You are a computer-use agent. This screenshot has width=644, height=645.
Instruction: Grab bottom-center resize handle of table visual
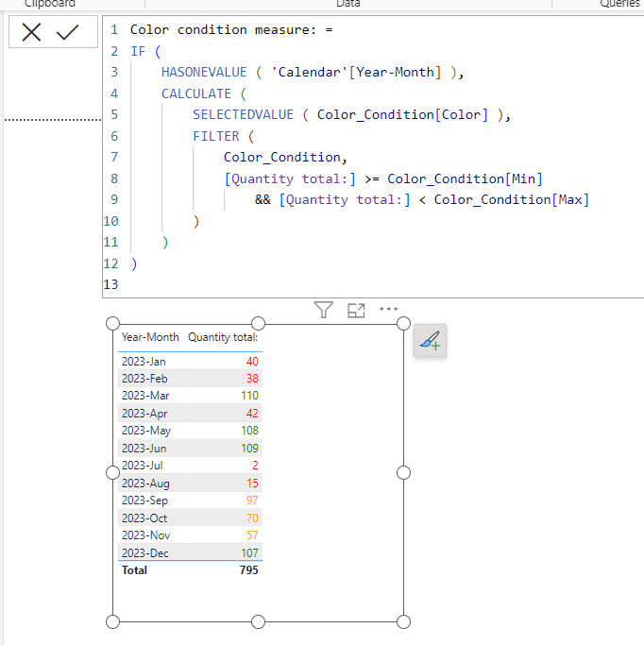point(258,622)
